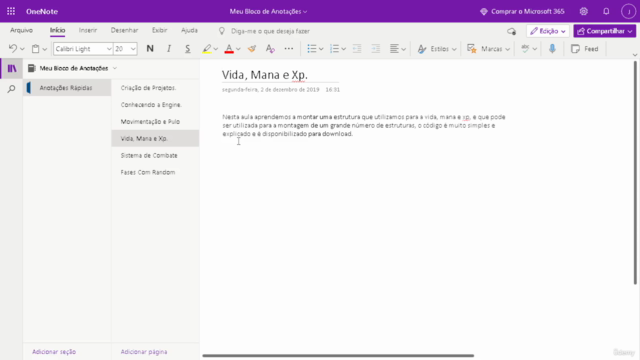640x360 pixels.
Task: Open the settings gear icon
Action: click(x=584, y=11)
